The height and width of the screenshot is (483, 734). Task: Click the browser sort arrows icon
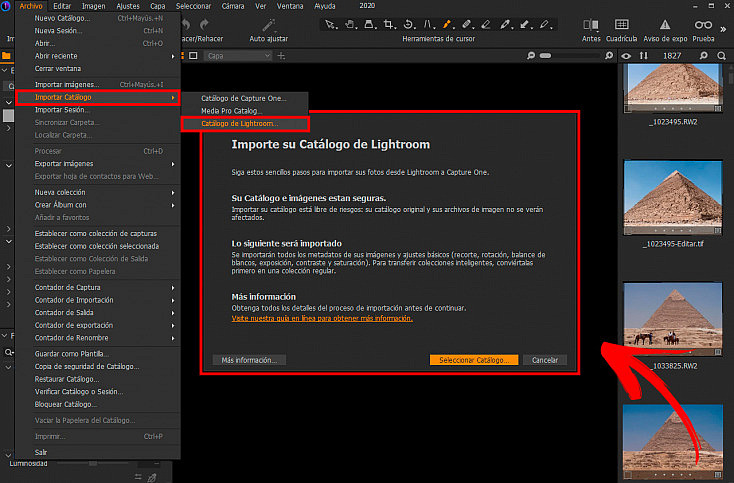coord(644,56)
